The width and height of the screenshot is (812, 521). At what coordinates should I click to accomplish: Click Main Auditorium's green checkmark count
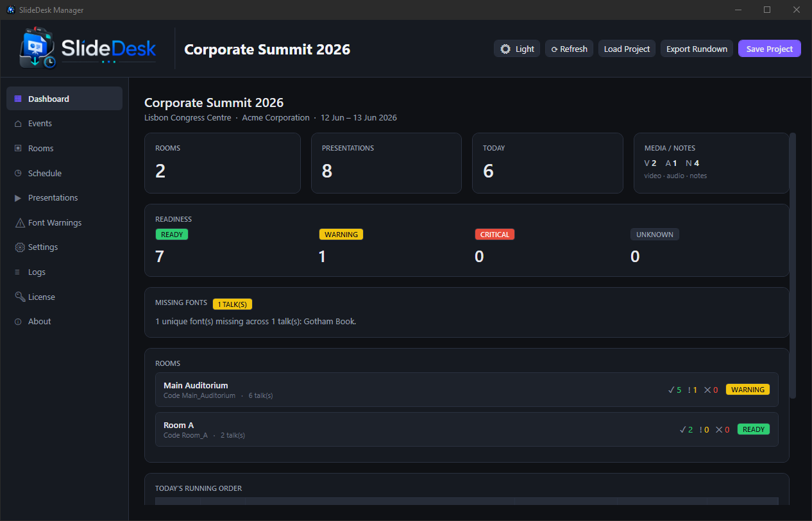pyautogui.click(x=674, y=390)
